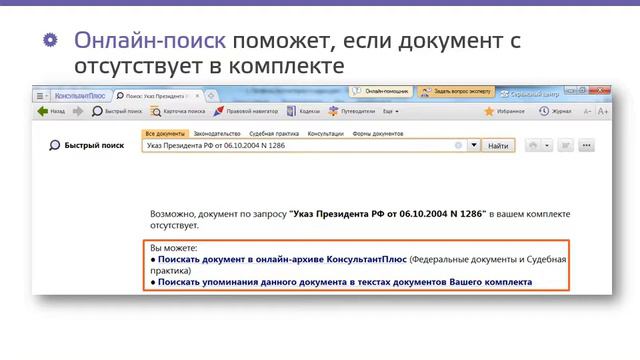Expand the small arrow next to undo button
The width and height of the screenshot is (640, 360).
tap(547, 145)
